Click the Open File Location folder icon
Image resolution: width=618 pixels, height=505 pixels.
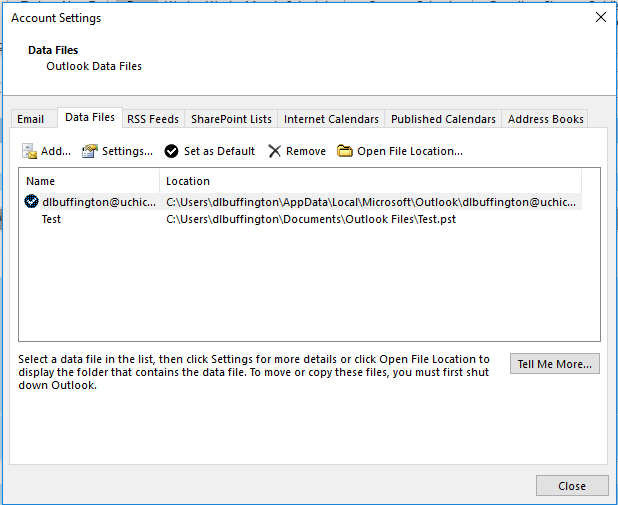pyautogui.click(x=344, y=151)
